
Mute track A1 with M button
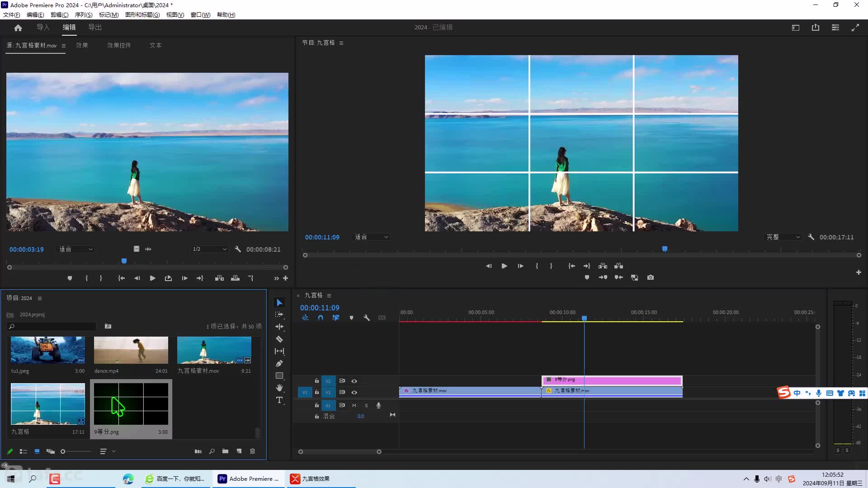[354, 405]
